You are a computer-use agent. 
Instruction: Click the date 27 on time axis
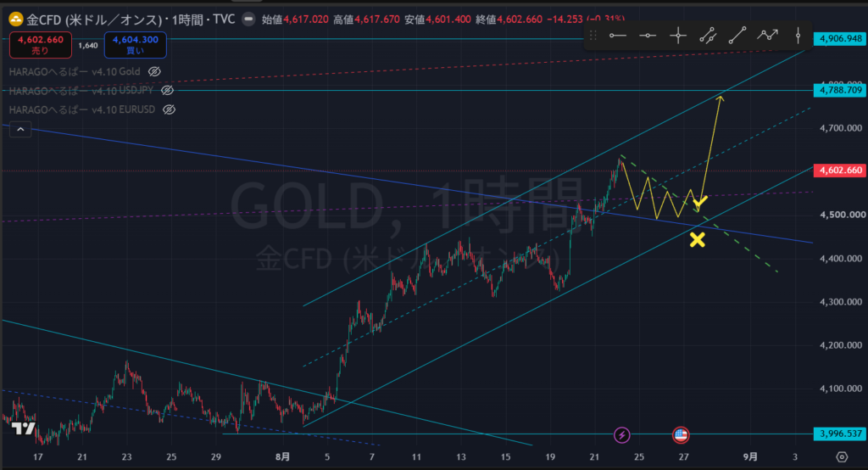click(x=684, y=456)
